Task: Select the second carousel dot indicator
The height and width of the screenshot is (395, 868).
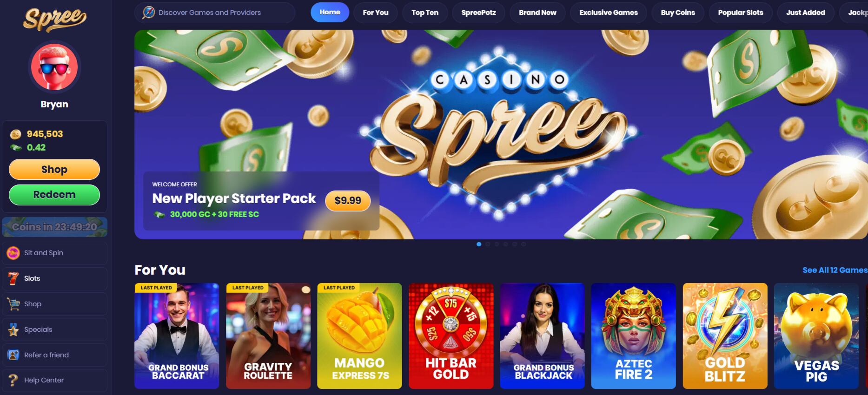Action: click(x=488, y=244)
